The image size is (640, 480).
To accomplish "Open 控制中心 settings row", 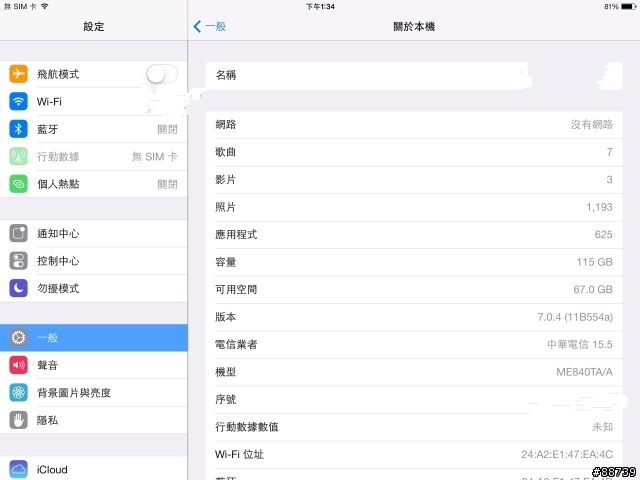I will pyautogui.click(x=93, y=261).
